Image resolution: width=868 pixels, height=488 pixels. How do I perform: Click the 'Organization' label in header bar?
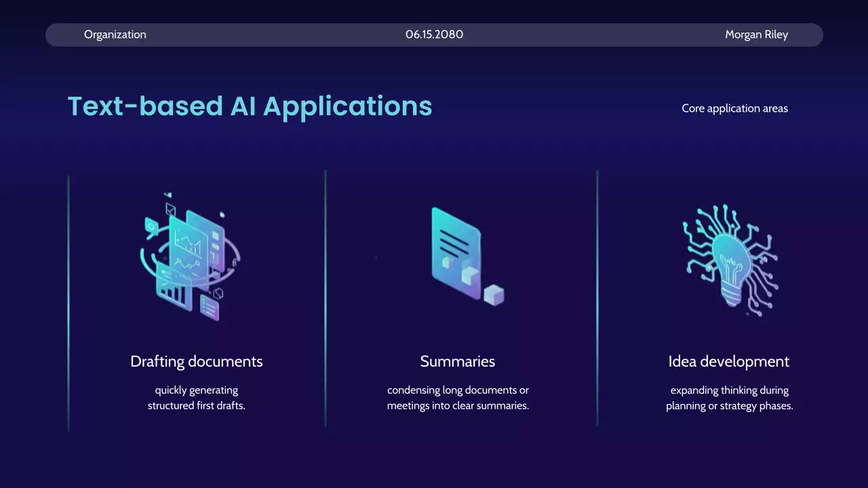point(115,35)
